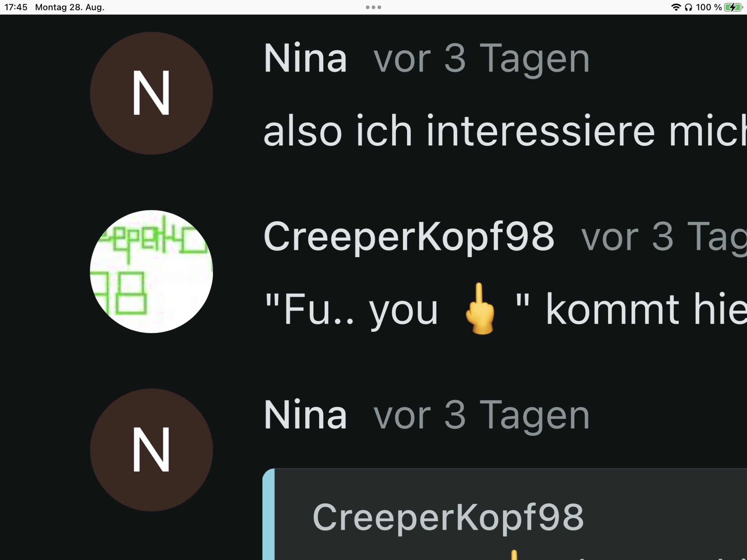Tap the quoted author name CreeperKopf98

pyautogui.click(x=448, y=517)
